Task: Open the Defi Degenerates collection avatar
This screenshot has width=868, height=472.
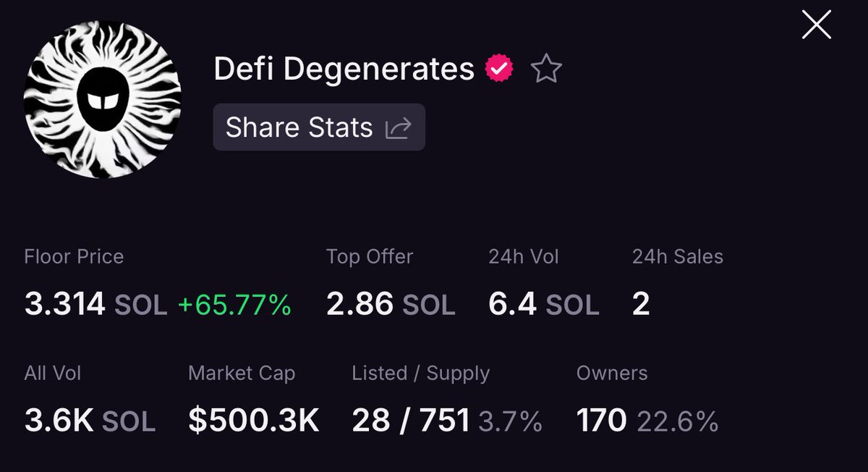Action: coord(103,100)
